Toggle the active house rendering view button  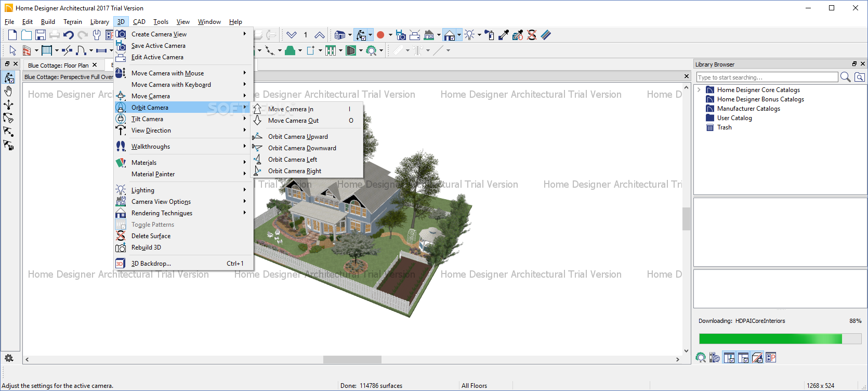[x=450, y=35]
